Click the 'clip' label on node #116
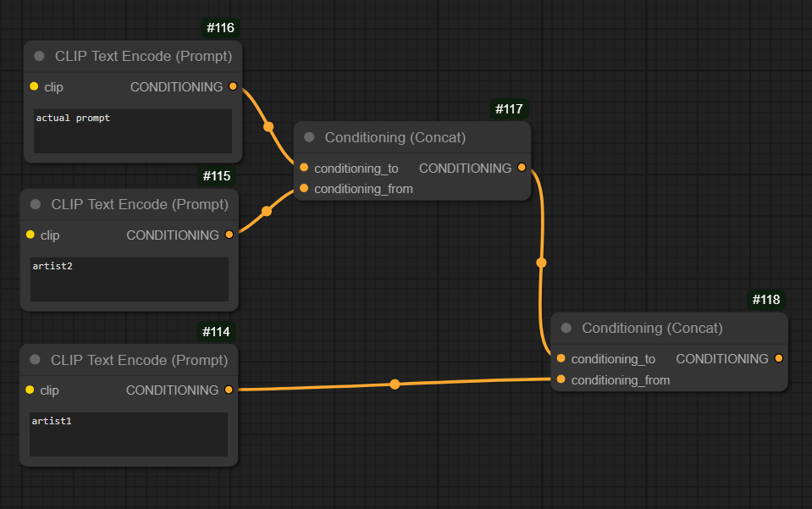The image size is (812, 509). click(54, 87)
